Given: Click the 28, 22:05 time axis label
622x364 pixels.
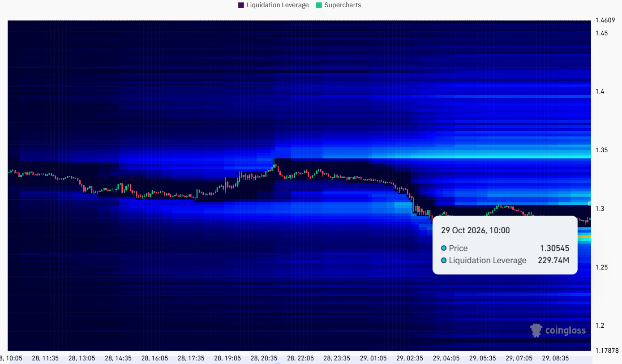Looking at the screenshot, I should click(x=300, y=358).
